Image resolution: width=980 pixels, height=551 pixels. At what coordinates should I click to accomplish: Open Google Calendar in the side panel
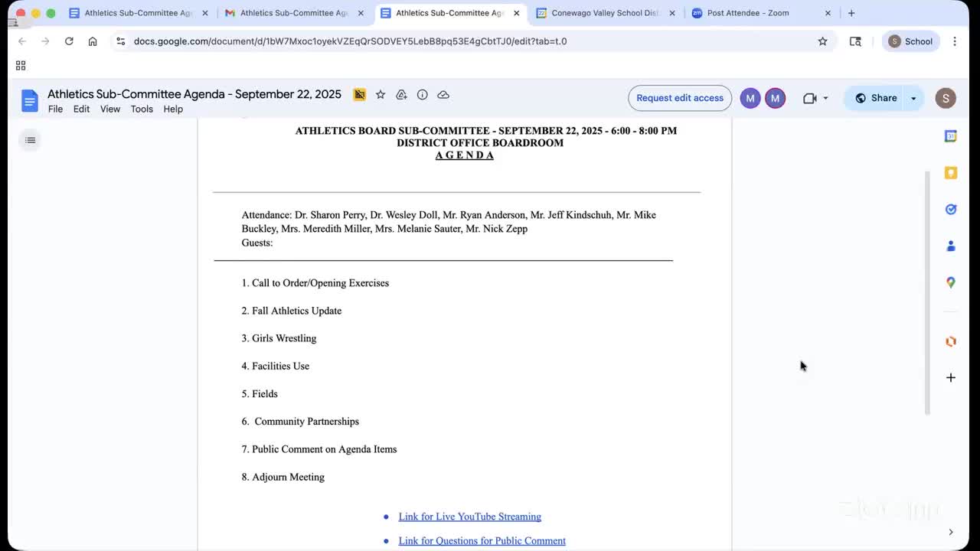click(x=951, y=136)
